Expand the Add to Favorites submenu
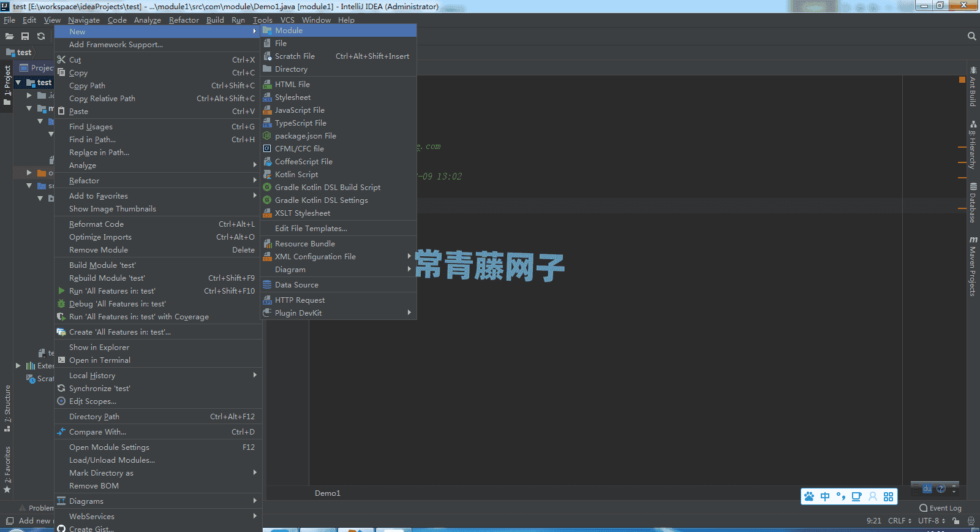Image resolution: width=980 pixels, height=532 pixels. (x=255, y=196)
